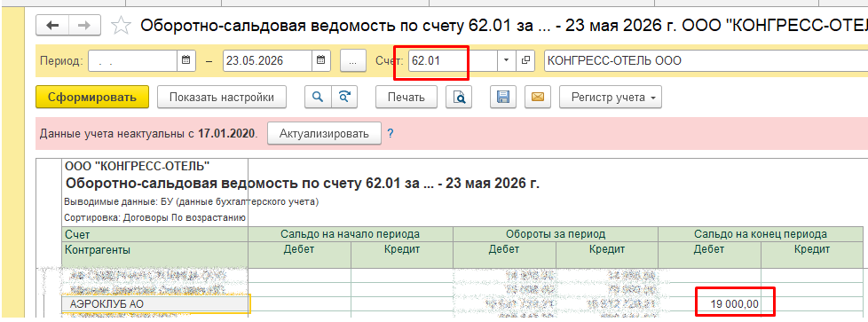Screen dimensions: 868x322
Task: Click the organization field КОНГРЕСС-ОТЕЛЬ ООО
Action: 706,61
